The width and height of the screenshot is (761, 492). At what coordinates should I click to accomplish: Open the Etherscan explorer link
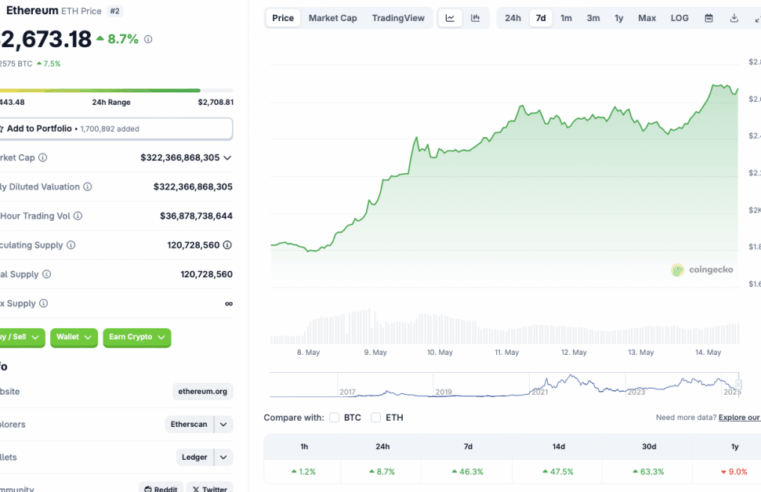189,424
